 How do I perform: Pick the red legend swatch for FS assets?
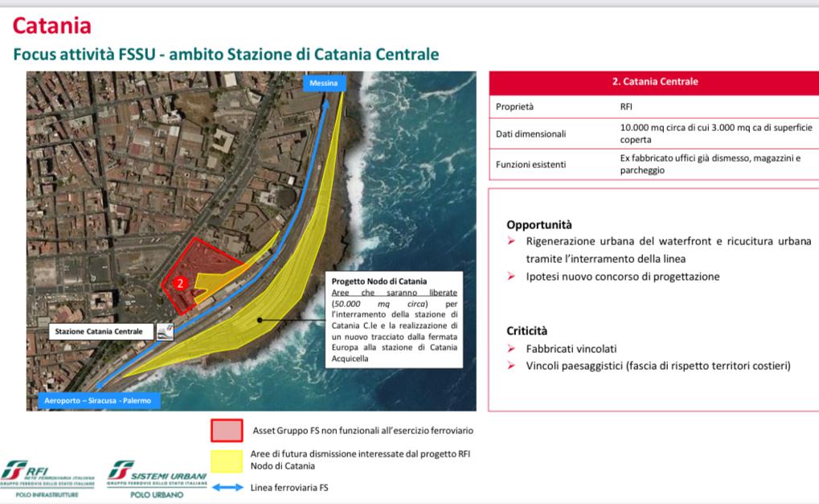coord(227,431)
